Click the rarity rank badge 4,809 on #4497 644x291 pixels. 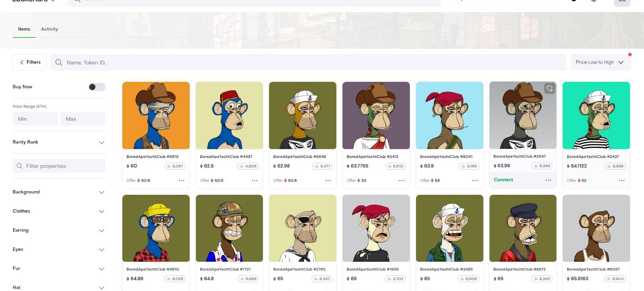click(x=248, y=166)
